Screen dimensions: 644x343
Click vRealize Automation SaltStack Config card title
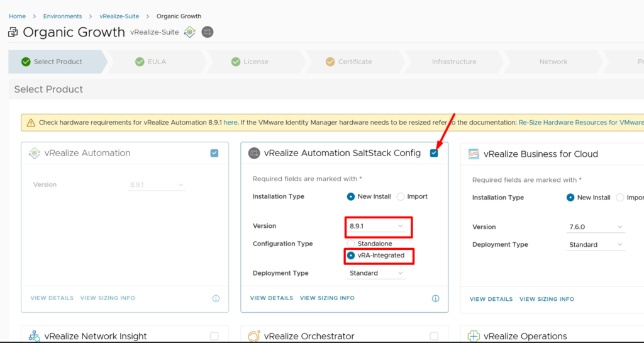pos(343,153)
